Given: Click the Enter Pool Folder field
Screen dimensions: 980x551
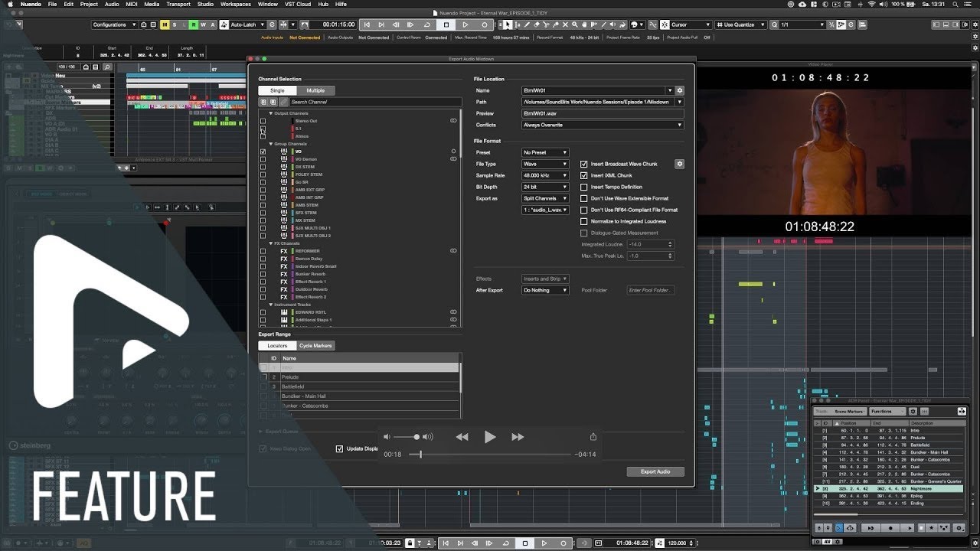Looking at the screenshot, I should 650,290.
